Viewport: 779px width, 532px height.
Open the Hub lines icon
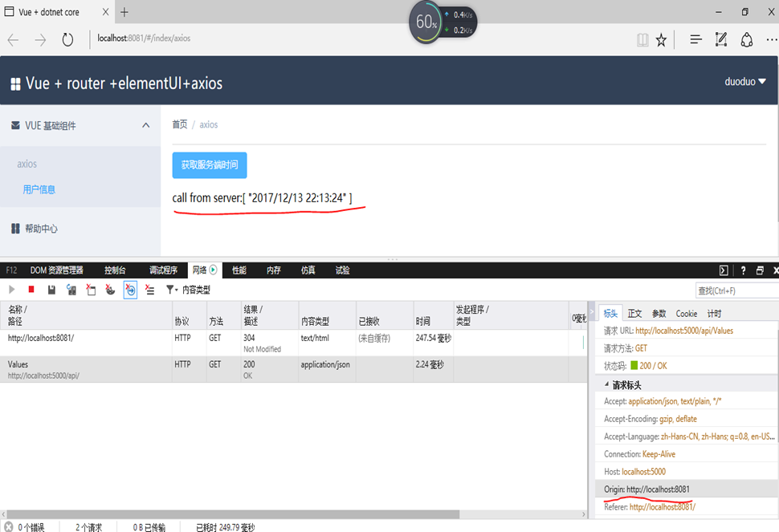click(696, 39)
